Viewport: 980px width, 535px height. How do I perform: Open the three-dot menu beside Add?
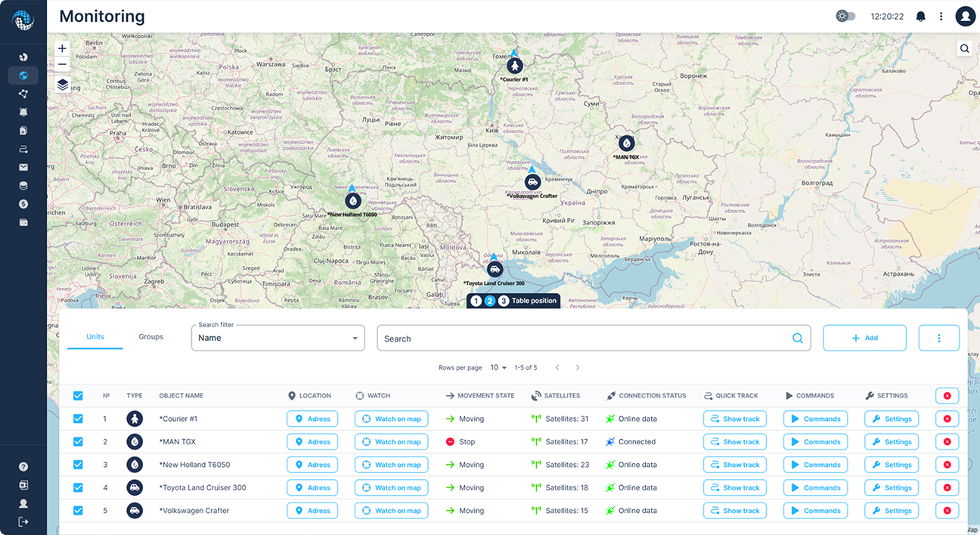click(x=938, y=338)
